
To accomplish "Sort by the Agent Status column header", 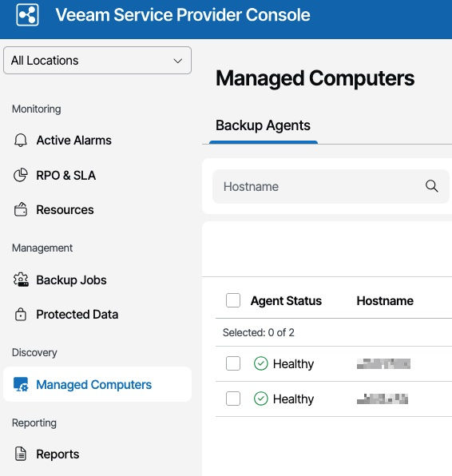I will pos(286,300).
